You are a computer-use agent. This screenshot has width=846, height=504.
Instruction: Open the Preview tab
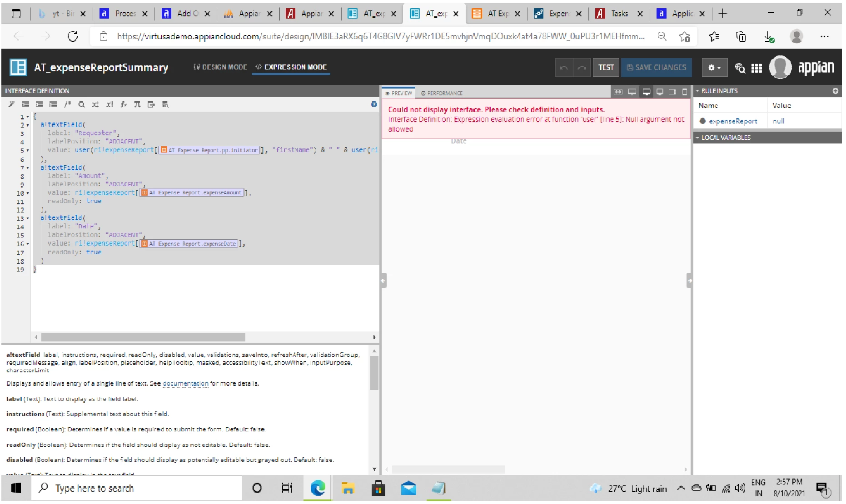click(398, 93)
